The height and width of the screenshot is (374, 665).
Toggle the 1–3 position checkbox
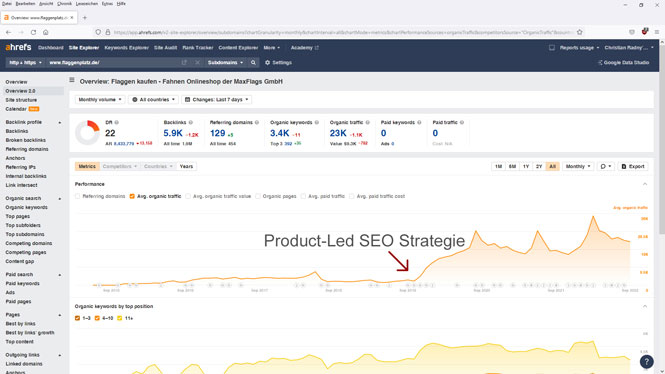point(77,318)
